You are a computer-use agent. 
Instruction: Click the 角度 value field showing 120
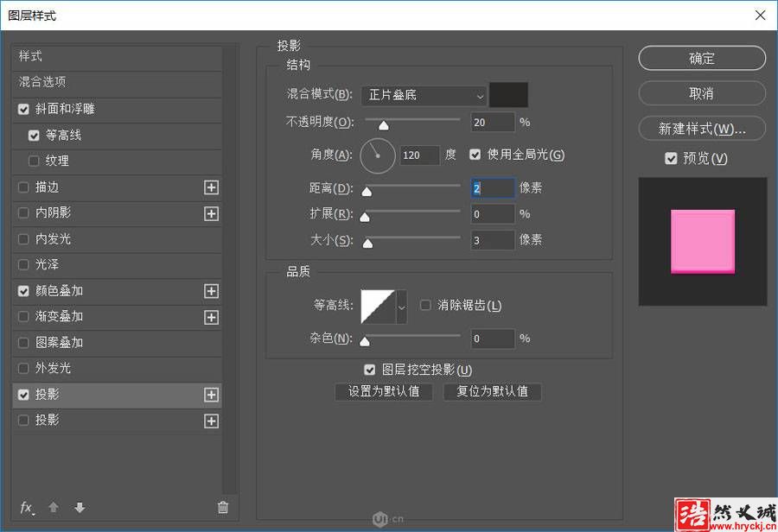[x=420, y=155]
